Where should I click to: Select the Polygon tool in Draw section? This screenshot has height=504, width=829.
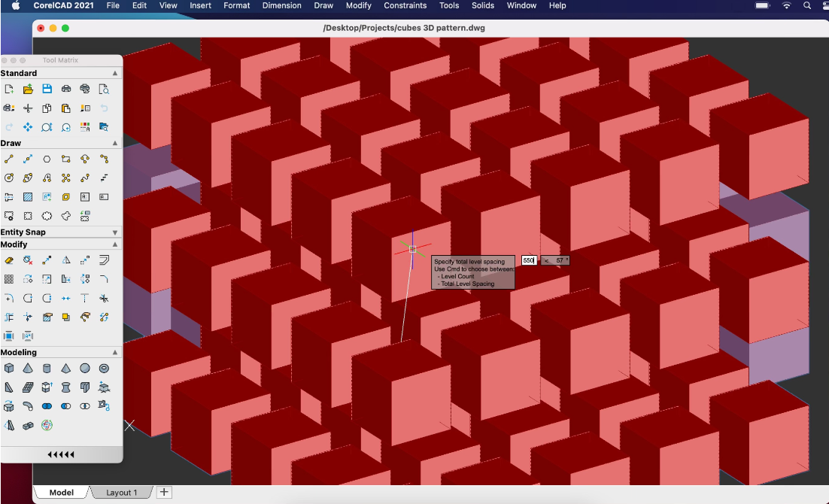[47, 159]
